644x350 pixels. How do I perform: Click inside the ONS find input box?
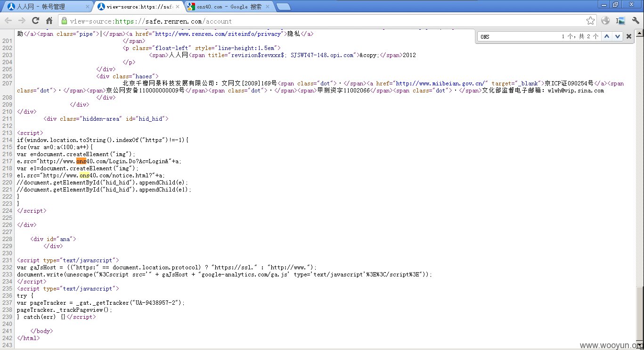(x=518, y=36)
